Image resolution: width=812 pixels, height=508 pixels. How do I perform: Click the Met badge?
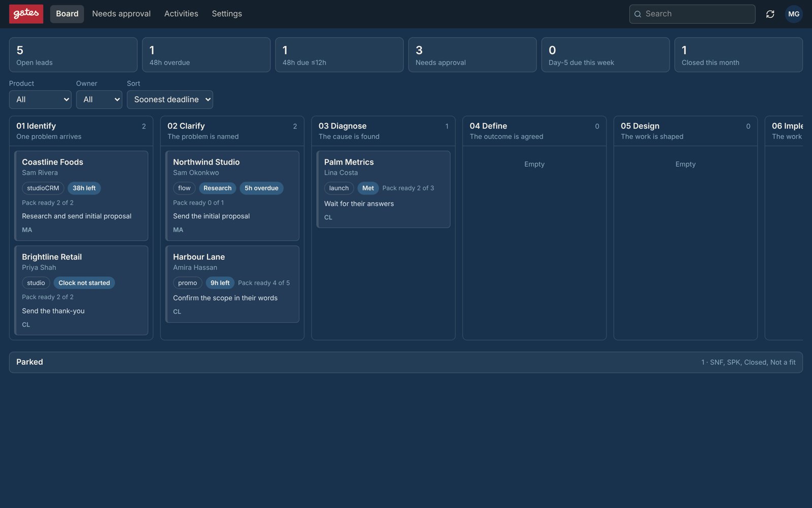[x=368, y=188]
